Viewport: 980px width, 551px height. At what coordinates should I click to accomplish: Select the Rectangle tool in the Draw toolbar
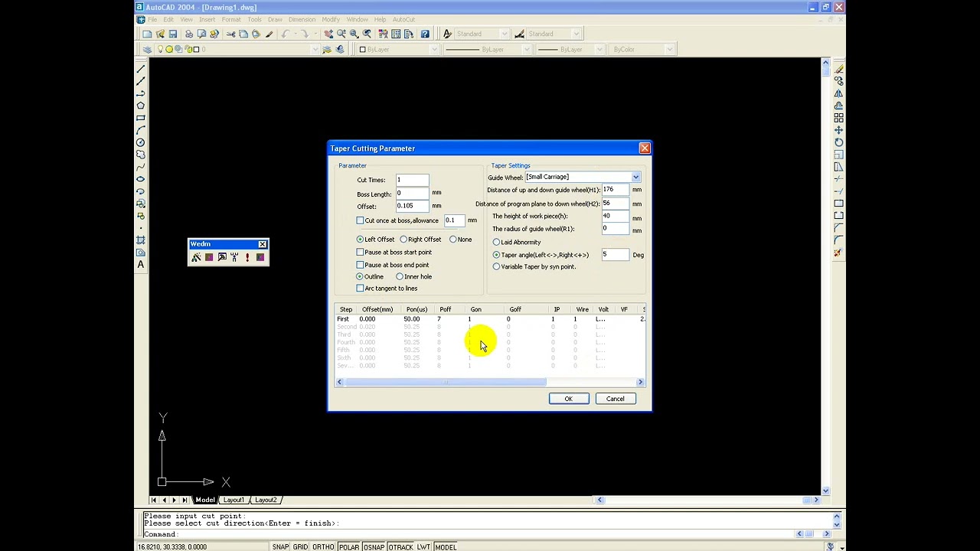(141, 118)
